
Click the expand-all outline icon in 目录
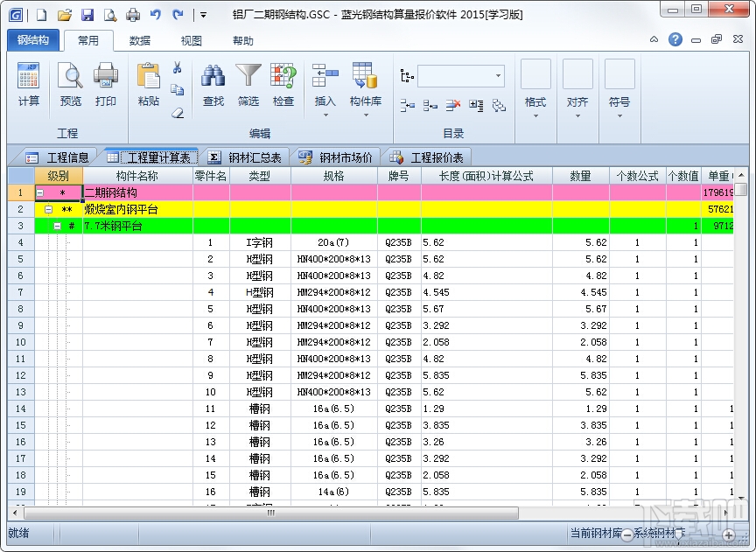click(x=476, y=105)
